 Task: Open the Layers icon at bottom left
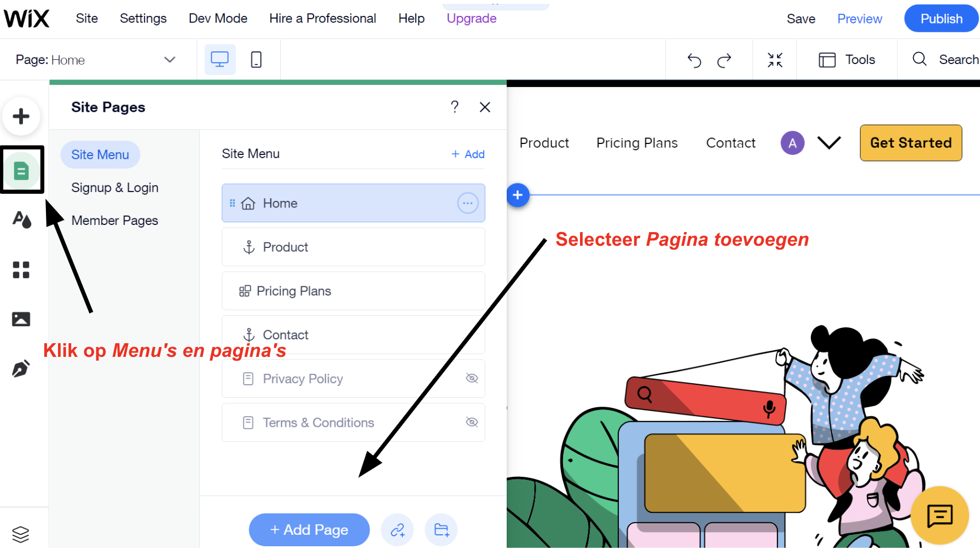20,534
